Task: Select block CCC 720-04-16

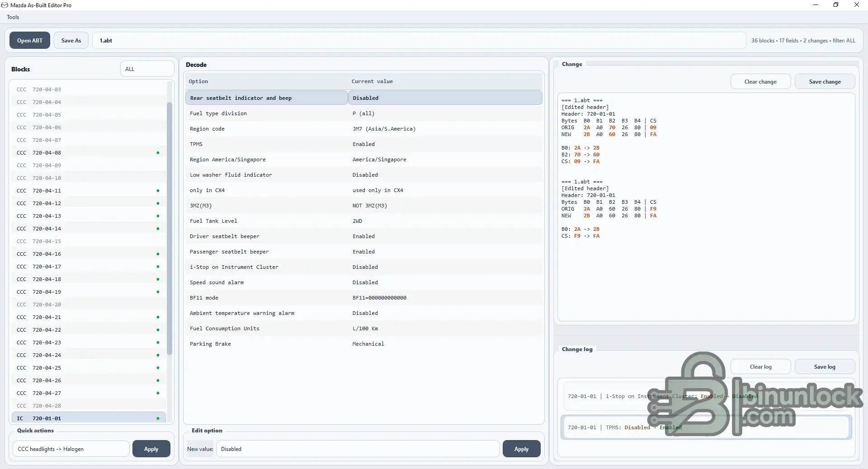Action: click(x=88, y=254)
